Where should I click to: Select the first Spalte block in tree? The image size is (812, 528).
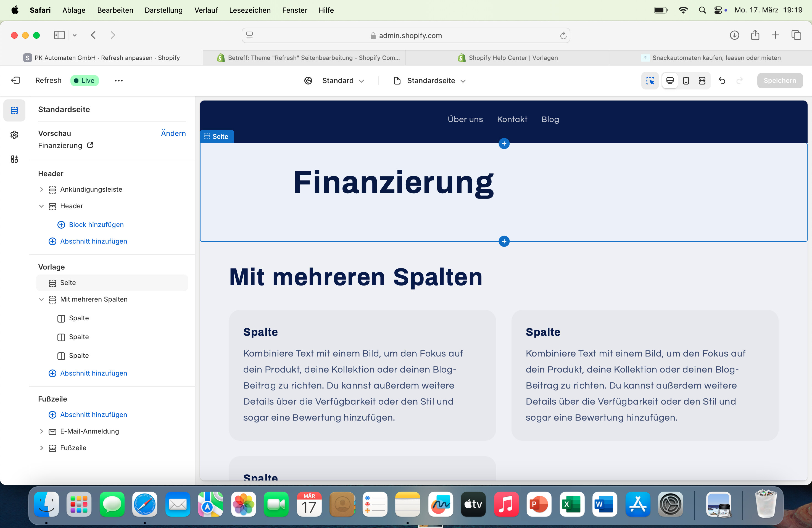pos(79,318)
